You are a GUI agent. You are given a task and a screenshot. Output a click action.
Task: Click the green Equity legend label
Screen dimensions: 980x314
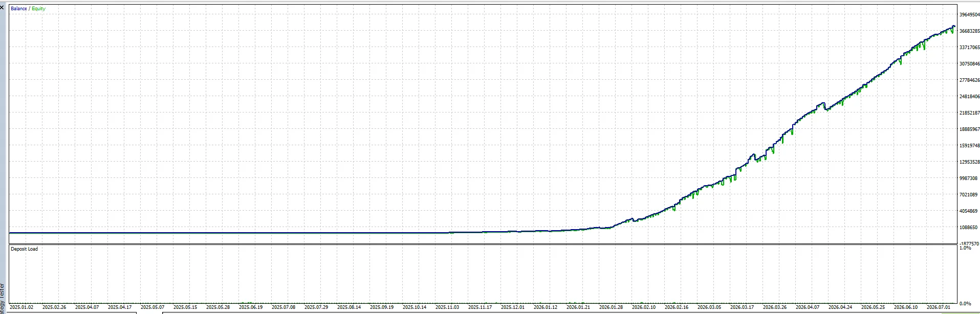38,9
